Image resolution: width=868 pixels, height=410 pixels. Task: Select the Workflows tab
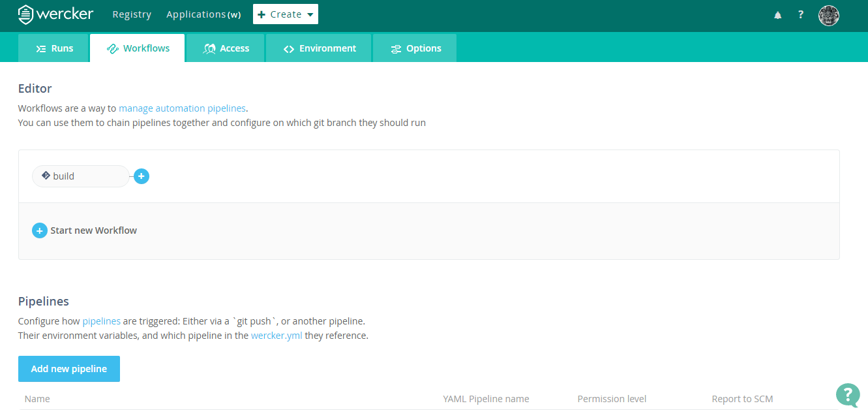[138, 48]
